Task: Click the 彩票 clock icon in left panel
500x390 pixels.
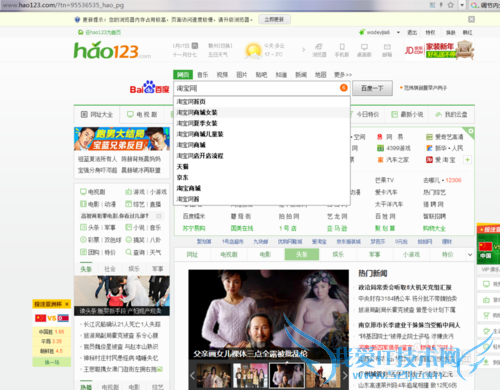Action: point(83,240)
